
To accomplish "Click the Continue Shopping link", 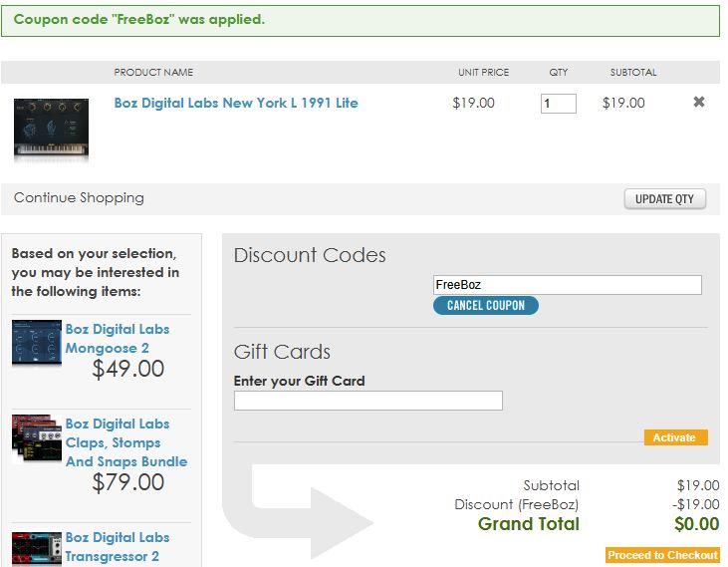I will click(x=79, y=198).
